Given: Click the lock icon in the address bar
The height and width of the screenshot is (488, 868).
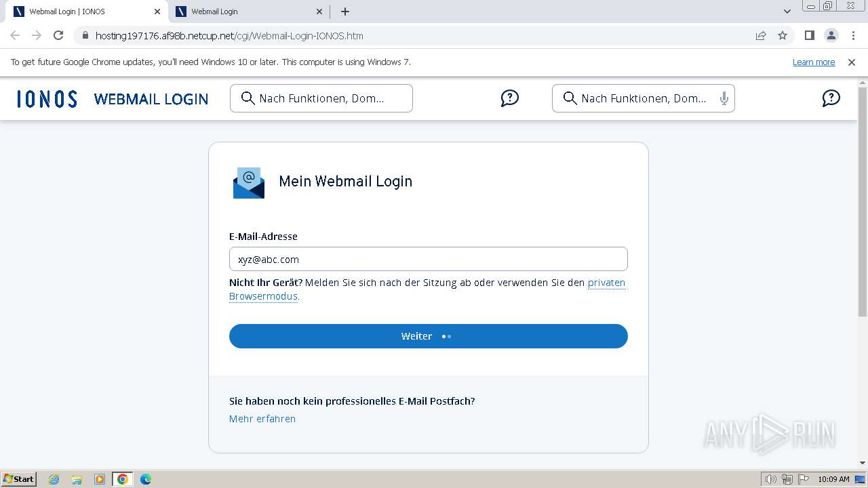Looking at the screenshot, I should pyautogui.click(x=85, y=36).
